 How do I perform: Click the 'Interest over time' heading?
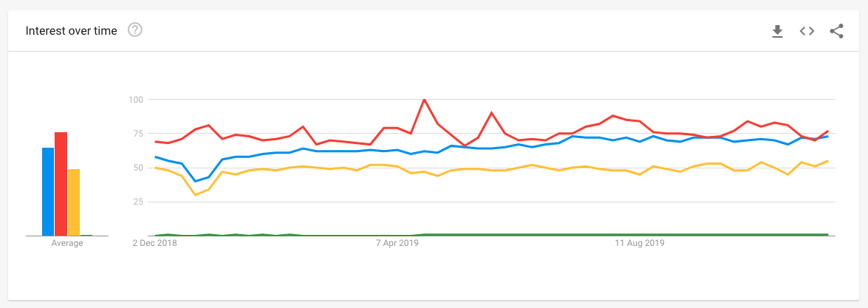[x=71, y=31]
